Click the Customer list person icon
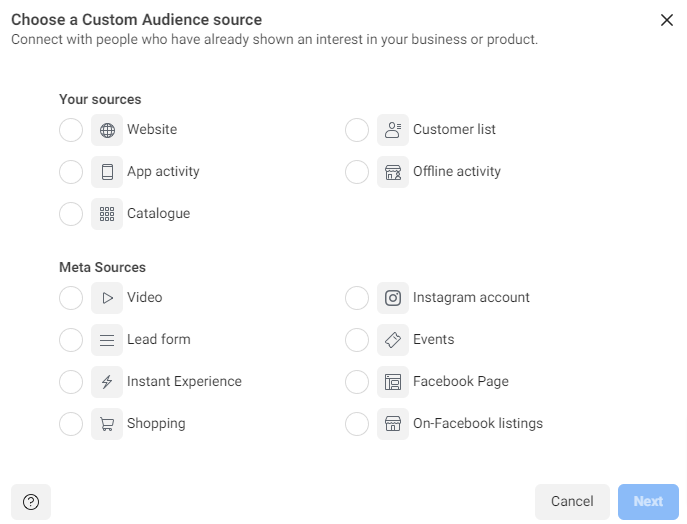Viewport: 687px width, 524px height. pyautogui.click(x=393, y=130)
